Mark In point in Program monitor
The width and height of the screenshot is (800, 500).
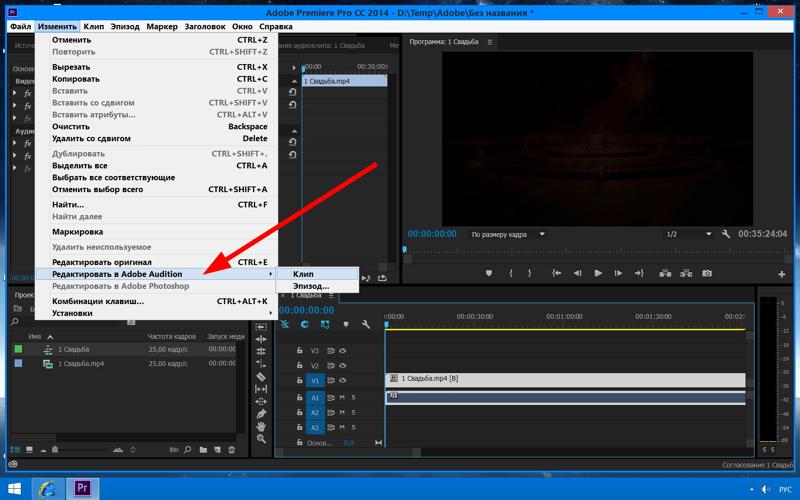(x=510, y=273)
